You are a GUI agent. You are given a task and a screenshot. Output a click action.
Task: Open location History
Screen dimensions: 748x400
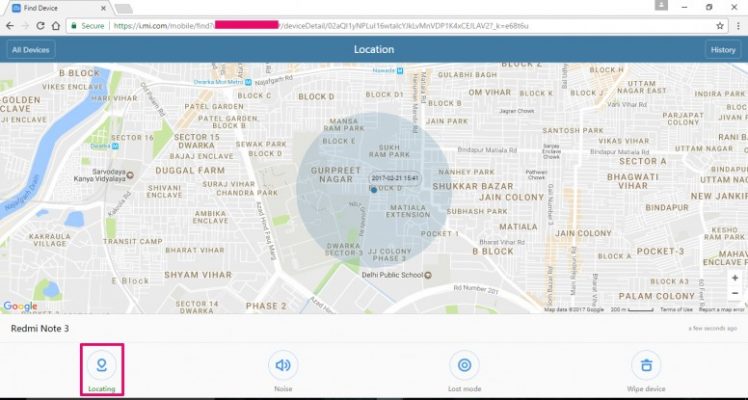coord(723,50)
